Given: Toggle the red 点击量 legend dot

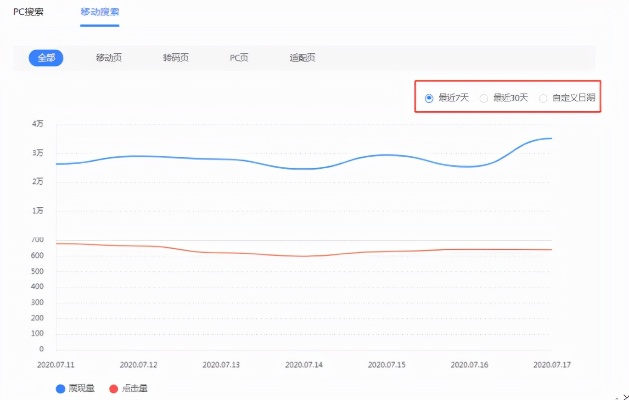Looking at the screenshot, I should 114,388.
